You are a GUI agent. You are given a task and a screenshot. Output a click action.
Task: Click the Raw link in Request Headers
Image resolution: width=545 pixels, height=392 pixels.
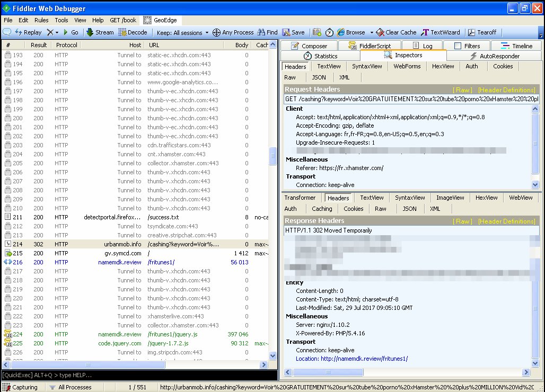tap(462, 90)
